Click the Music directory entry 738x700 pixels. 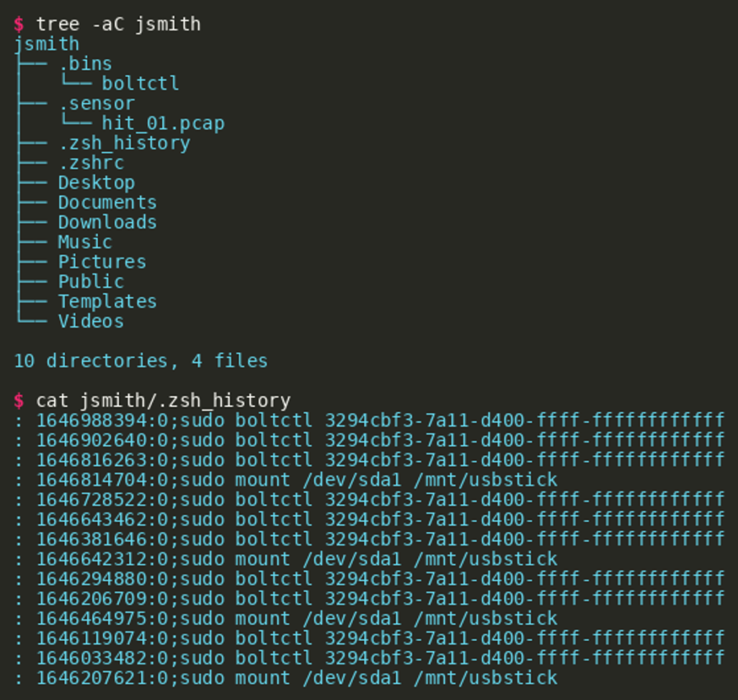85,242
